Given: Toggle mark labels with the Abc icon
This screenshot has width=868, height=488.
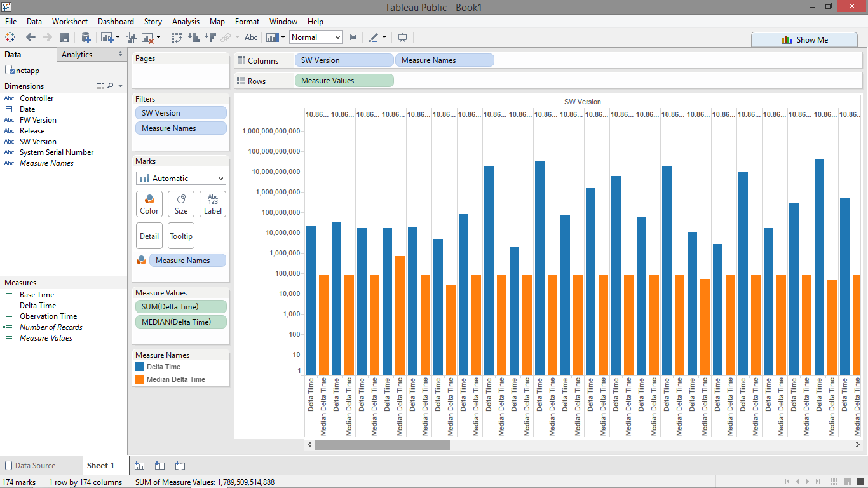Looking at the screenshot, I should (x=252, y=37).
